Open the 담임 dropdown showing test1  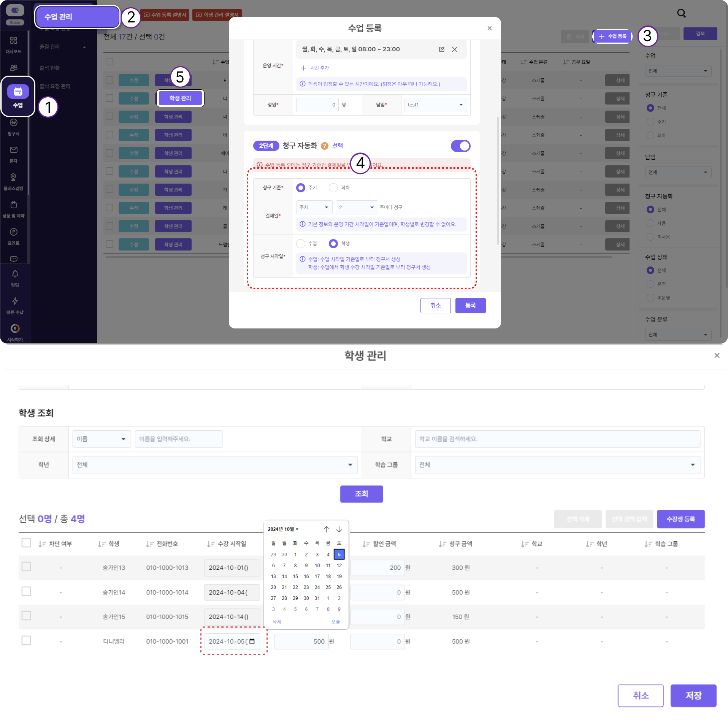point(435,105)
